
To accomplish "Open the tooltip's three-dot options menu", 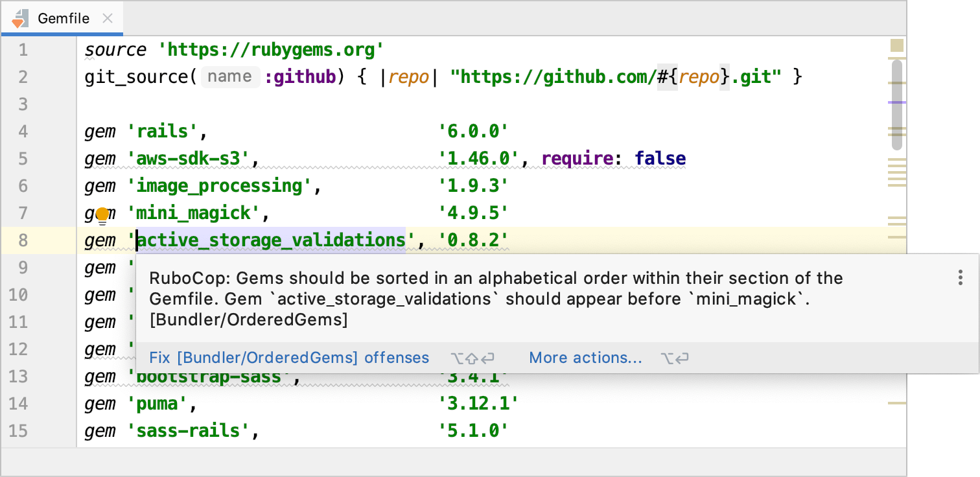I will tap(961, 279).
